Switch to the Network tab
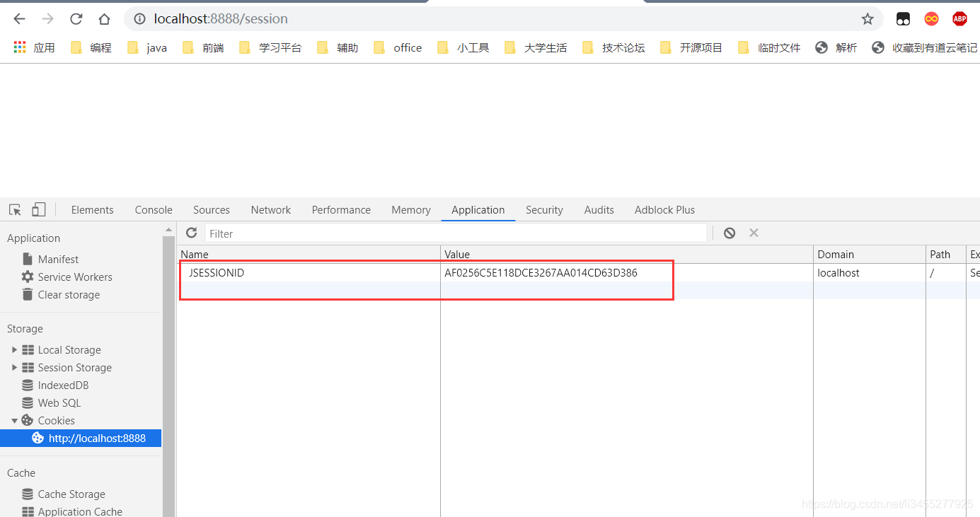980x517 pixels. pos(271,210)
